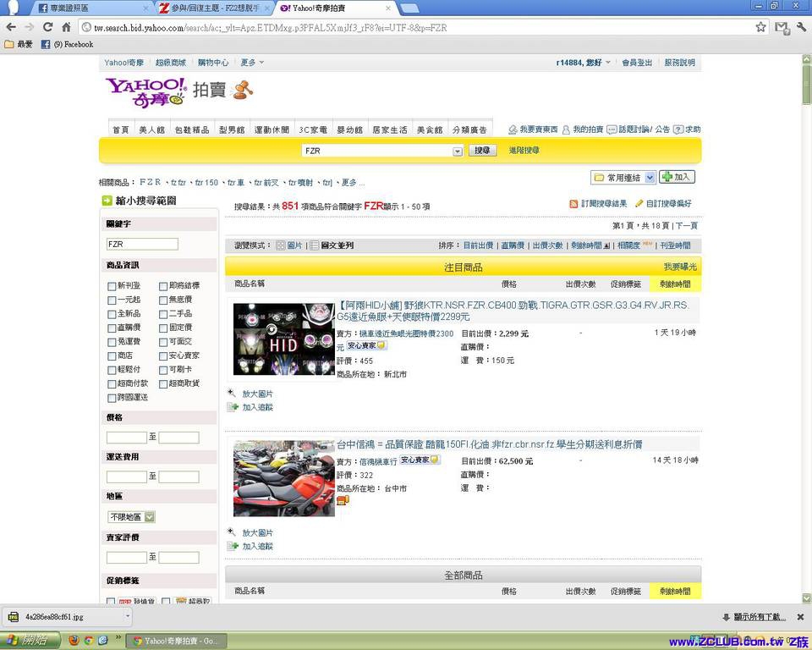The height and width of the screenshot is (650, 812).
Task: Check the 免運費 filter checkbox
Action: coord(112,342)
